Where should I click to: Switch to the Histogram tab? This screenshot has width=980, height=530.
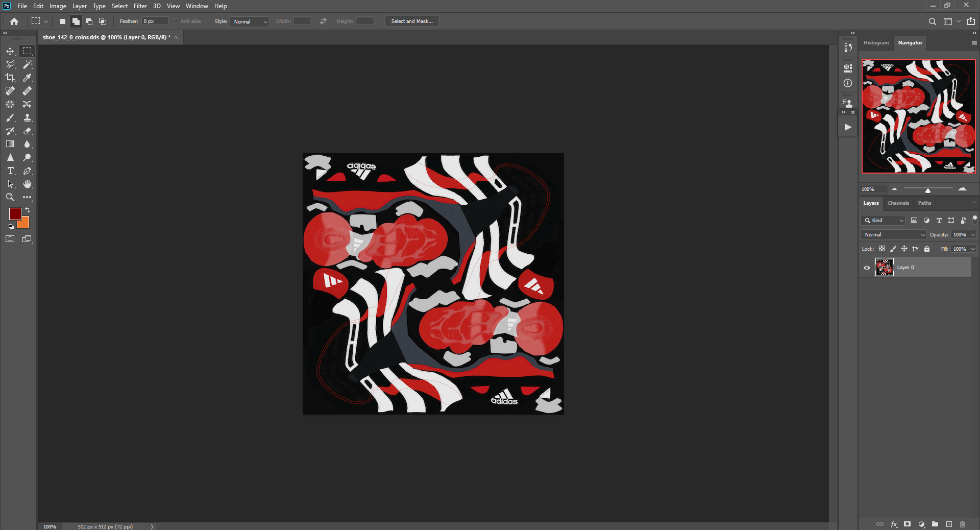[876, 43]
